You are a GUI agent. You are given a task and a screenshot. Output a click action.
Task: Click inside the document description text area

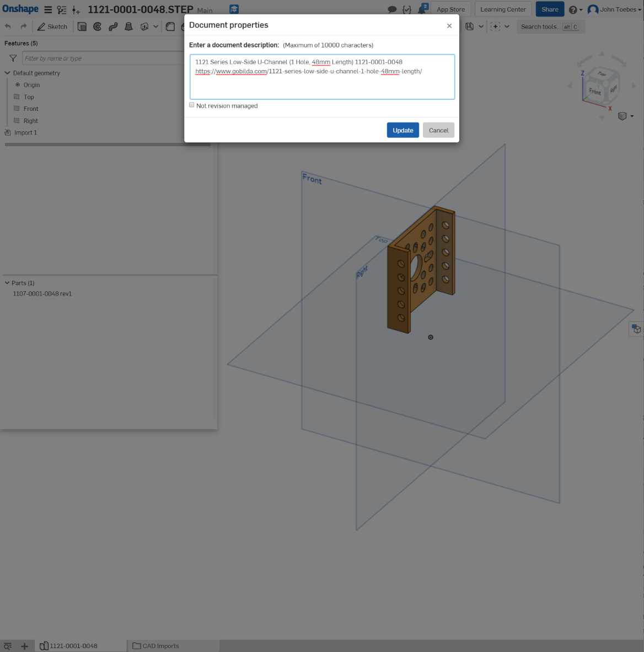pyautogui.click(x=322, y=77)
